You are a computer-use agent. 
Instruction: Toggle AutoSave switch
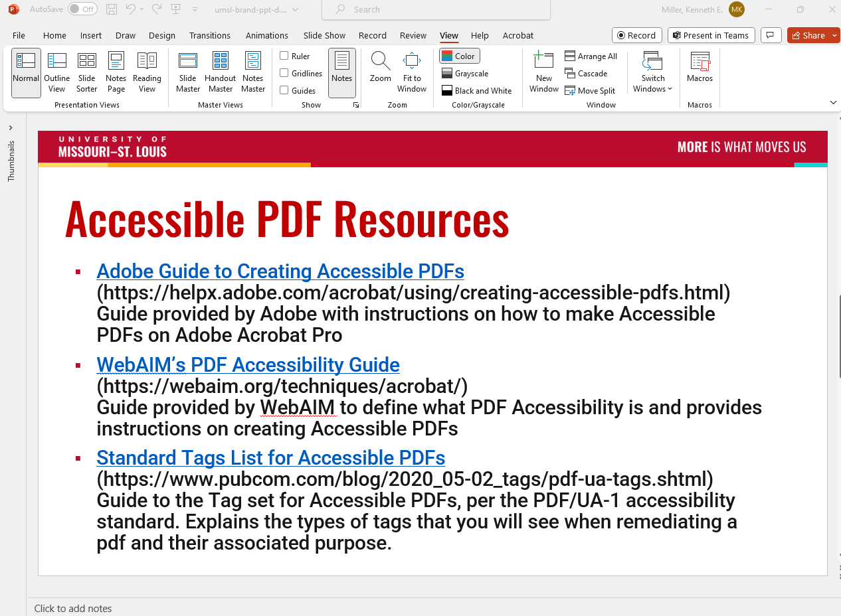pos(82,9)
